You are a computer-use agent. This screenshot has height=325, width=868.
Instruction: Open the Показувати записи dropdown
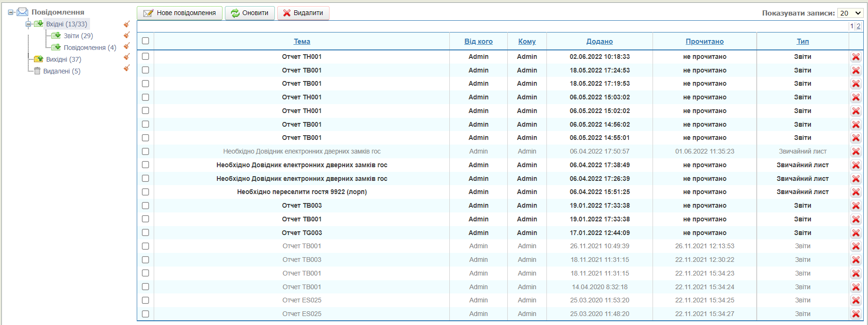pos(850,13)
